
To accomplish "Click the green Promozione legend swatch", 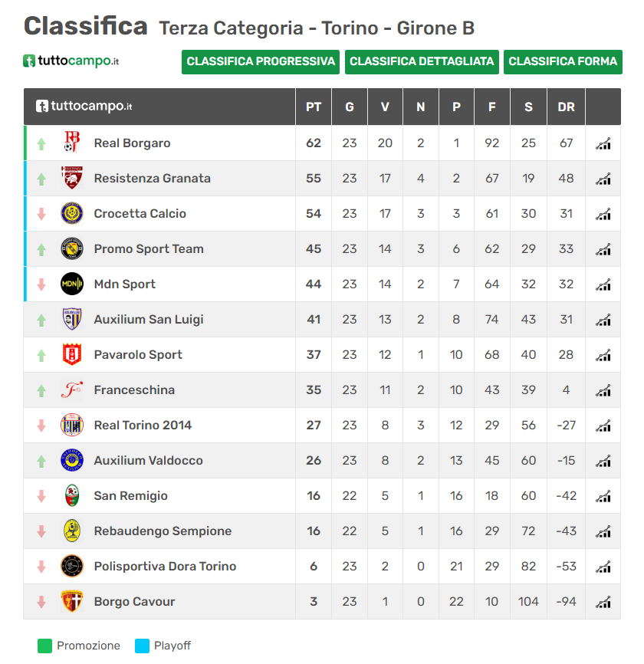I will (x=45, y=646).
